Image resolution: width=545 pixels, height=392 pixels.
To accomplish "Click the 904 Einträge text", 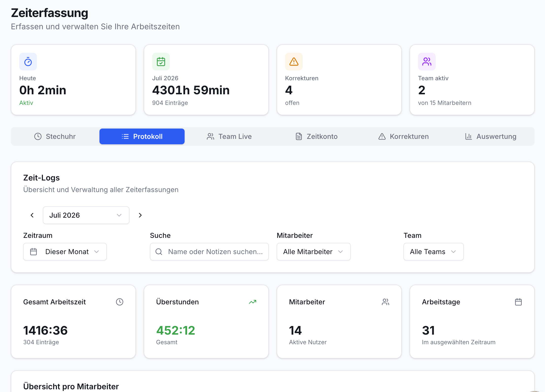I will (x=170, y=103).
